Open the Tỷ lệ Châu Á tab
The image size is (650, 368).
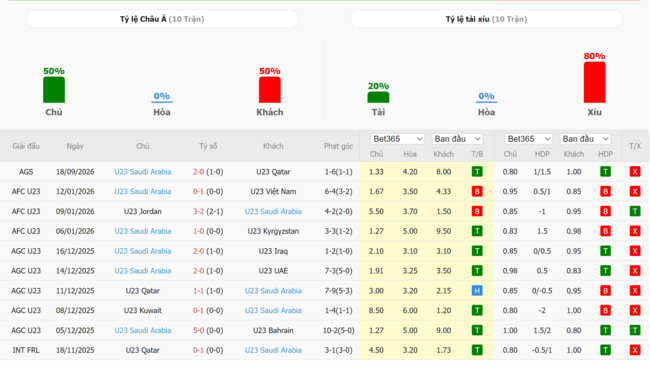162,19
